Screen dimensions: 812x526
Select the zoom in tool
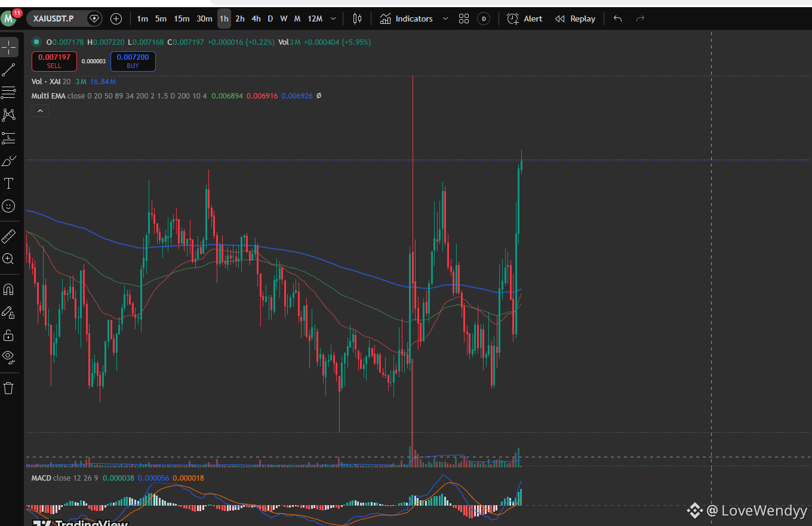8,259
